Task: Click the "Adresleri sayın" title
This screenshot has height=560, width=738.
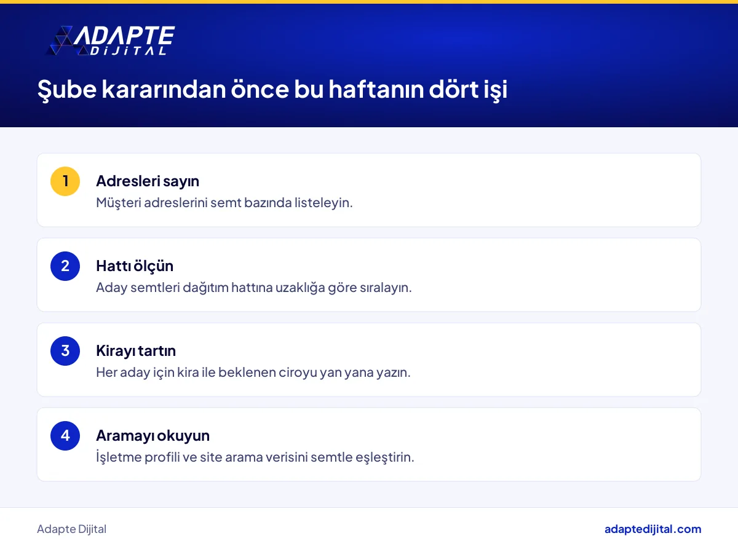Action: pyautogui.click(x=148, y=181)
